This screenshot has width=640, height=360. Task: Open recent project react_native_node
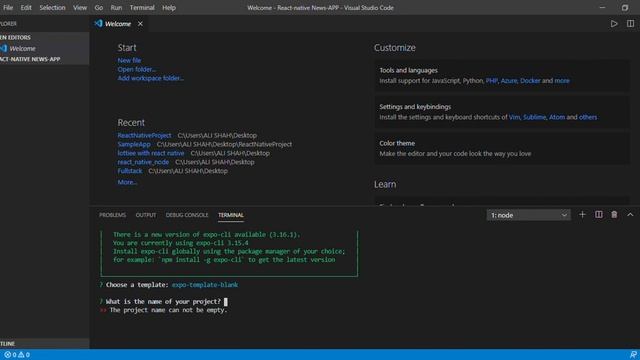pyautogui.click(x=143, y=162)
